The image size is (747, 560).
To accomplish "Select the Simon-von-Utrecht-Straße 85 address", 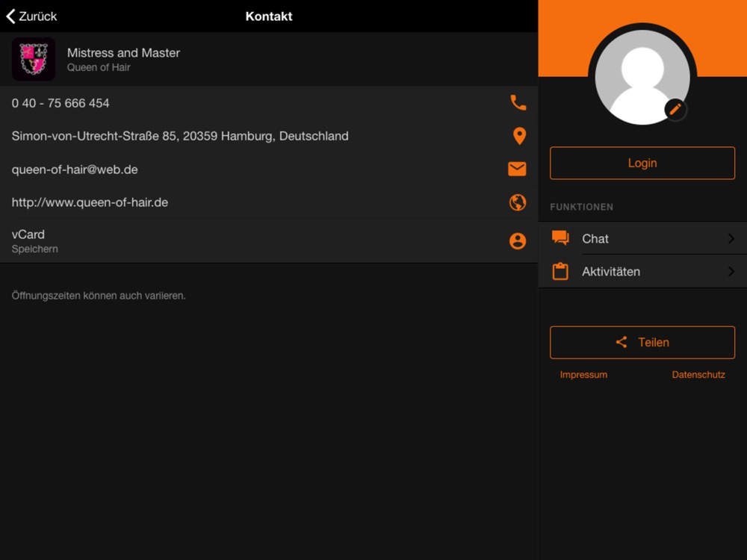I will click(x=269, y=136).
